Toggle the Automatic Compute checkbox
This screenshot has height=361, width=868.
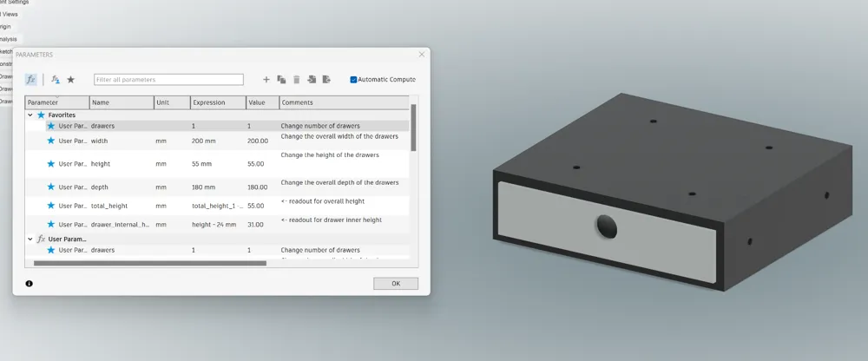[x=353, y=80]
